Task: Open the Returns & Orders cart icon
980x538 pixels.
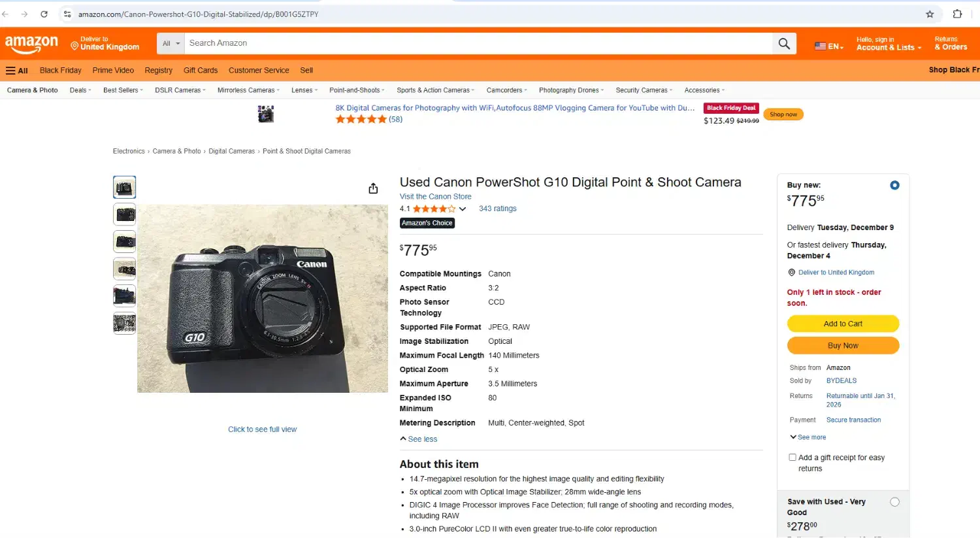Action: point(950,43)
